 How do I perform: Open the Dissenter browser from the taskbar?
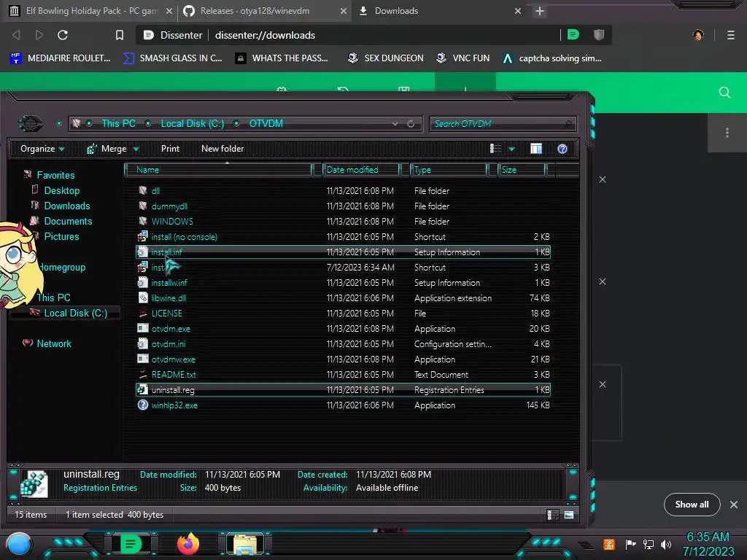tap(131, 544)
